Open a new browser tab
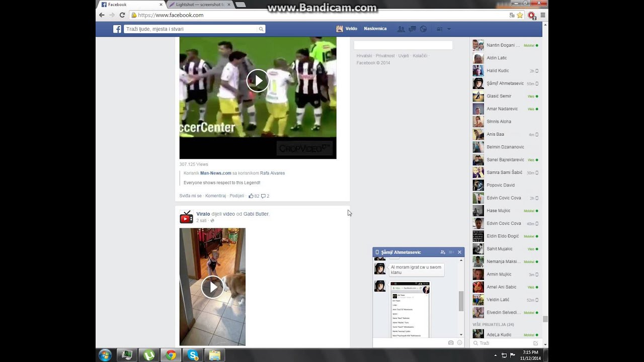This screenshot has width=644, height=362. [x=240, y=5]
